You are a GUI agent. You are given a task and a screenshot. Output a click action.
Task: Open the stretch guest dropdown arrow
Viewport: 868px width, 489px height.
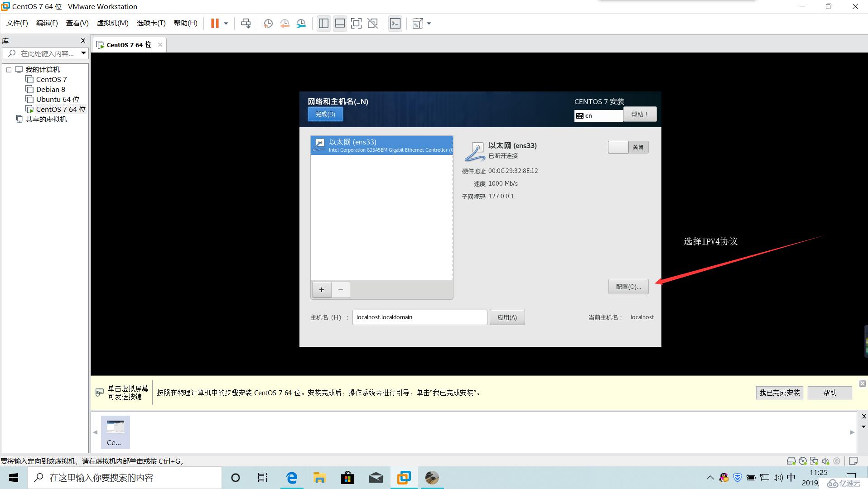(x=429, y=24)
